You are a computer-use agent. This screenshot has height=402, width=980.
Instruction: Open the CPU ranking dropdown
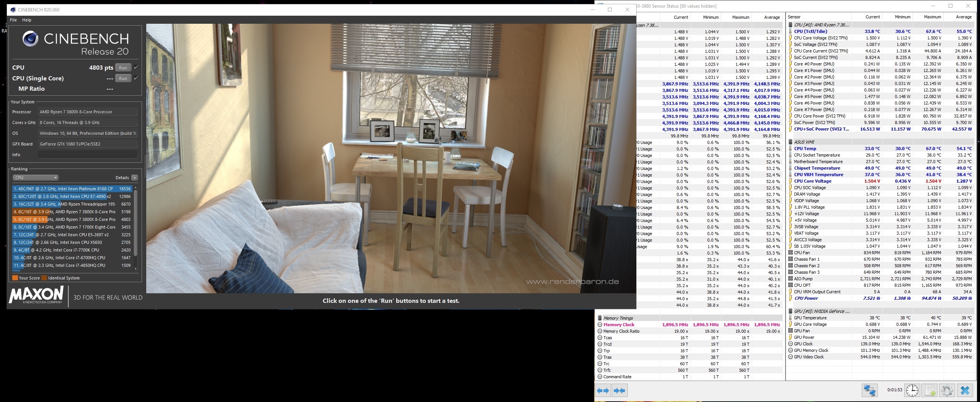coord(35,178)
